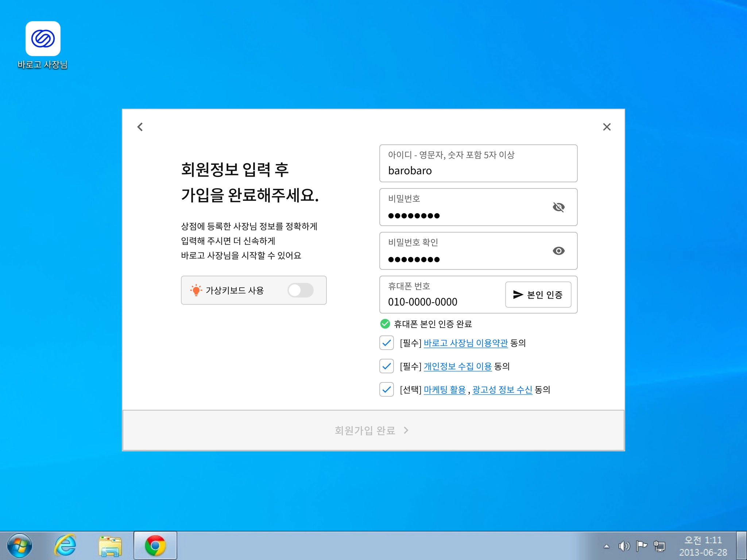Viewport: 747px width, 560px height.
Task: Click the back arrow in signup dialog
Action: (x=140, y=127)
